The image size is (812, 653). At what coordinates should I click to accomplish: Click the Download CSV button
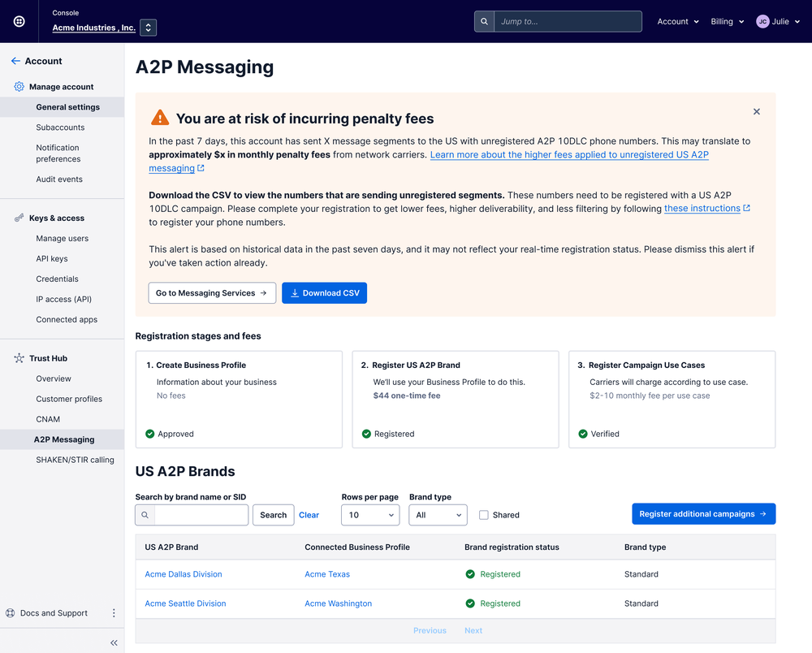[x=324, y=293]
